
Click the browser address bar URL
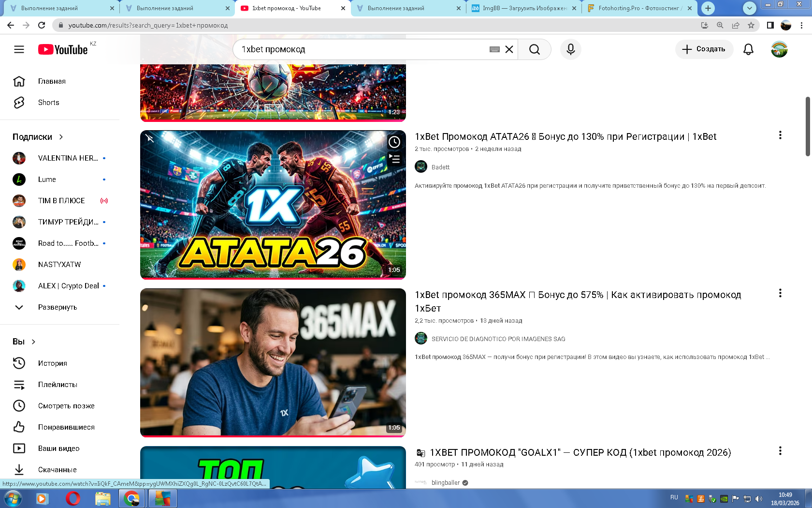[x=148, y=25]
